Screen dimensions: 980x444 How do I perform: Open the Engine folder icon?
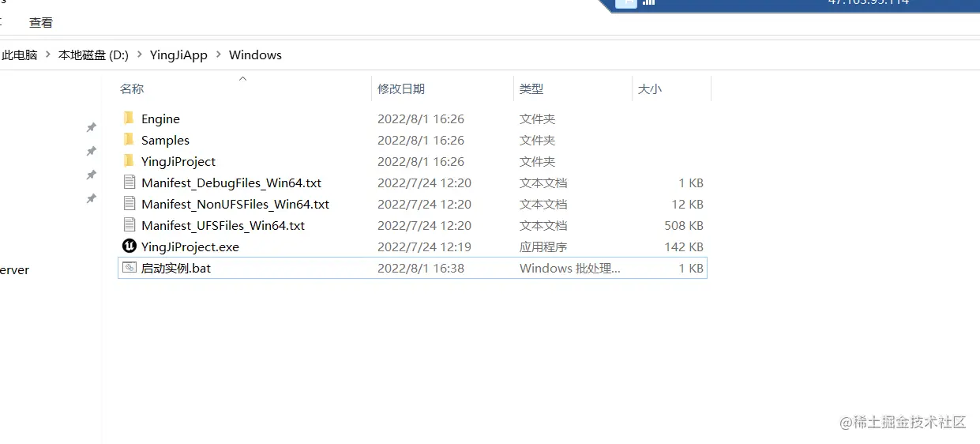[129, 119]
